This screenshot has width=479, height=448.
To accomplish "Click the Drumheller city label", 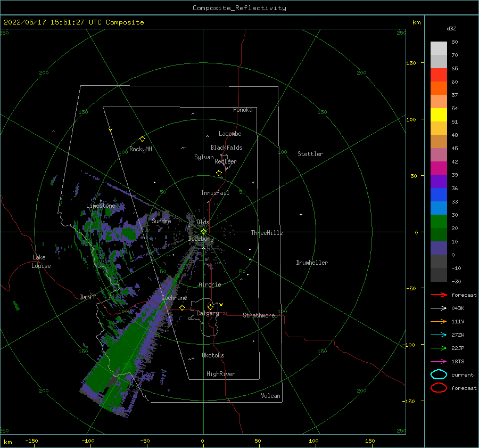I will point(312,263).
